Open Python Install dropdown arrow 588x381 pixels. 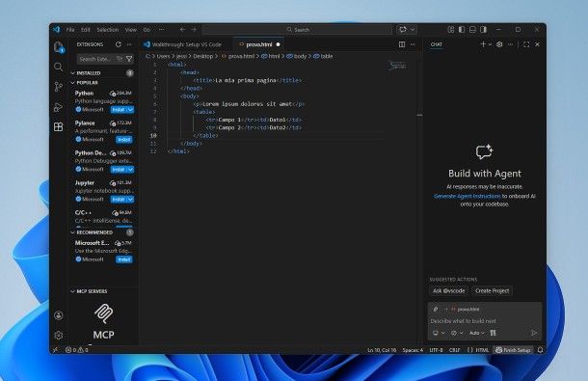(130, 110)
